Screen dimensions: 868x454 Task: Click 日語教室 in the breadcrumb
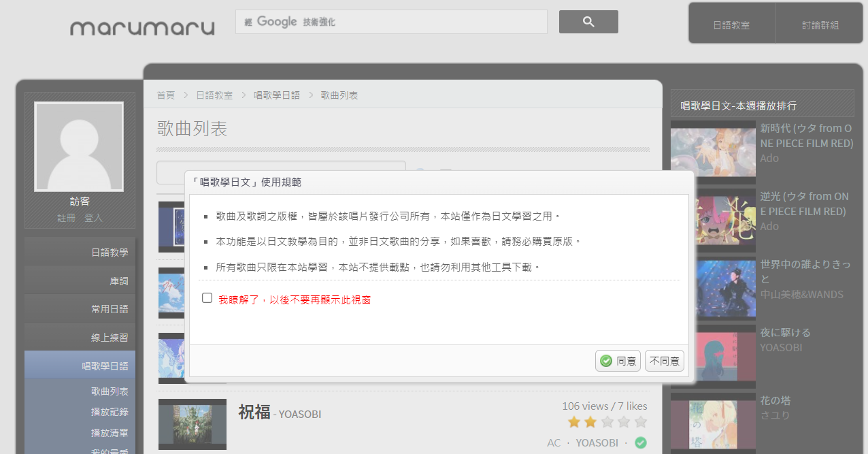pyautogui.click(x=214, y=95)
